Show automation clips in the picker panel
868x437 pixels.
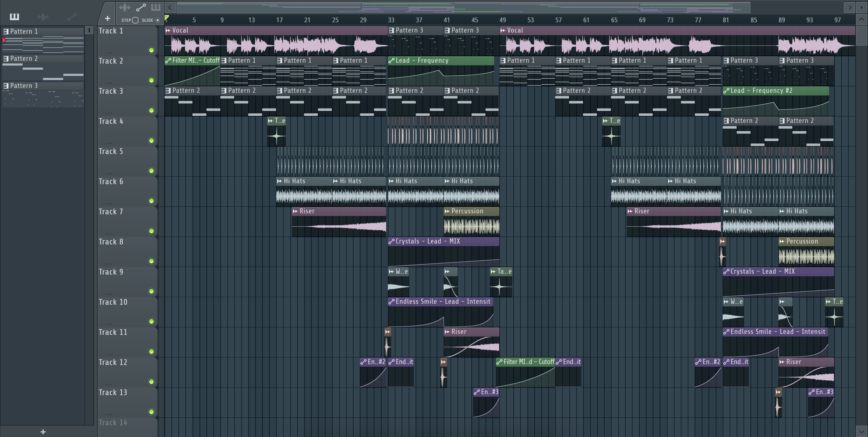click(x=72, y=17)
